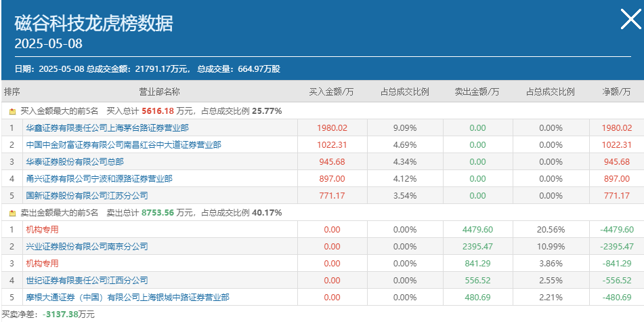Screen dimensions: 644x322
Task: Click the icon beside 卖出金额最大的前5名
Action: (x=12, y=213)
